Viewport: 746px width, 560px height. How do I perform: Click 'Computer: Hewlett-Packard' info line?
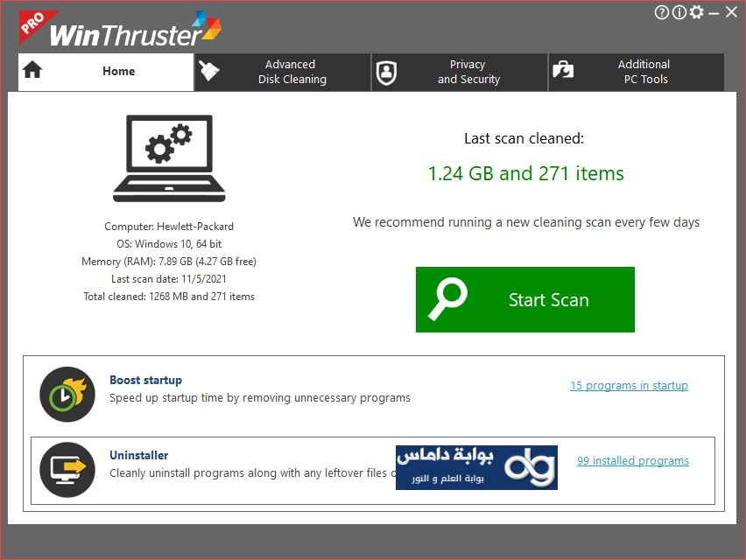(x=169, y=227)
